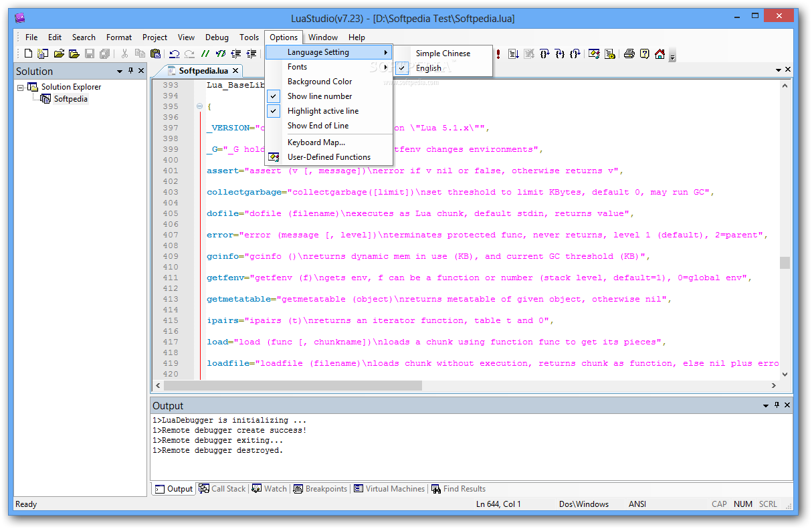Uncheck Show line number option
The image size is (812, 529).
coord(328,96)
